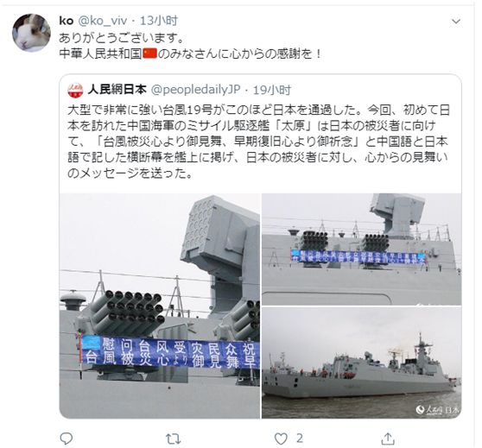482x448 pixels.
Task: Click the 人民網日本 account logo icon
Action: click(75, 90)
